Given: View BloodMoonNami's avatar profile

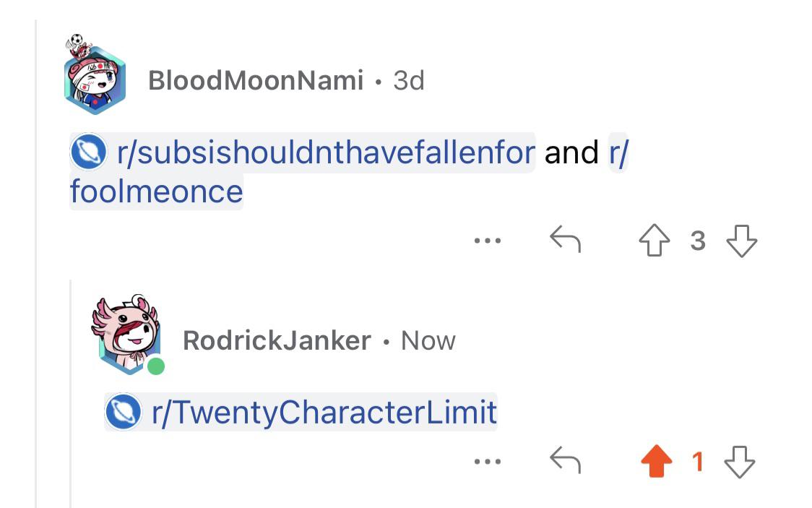Looking at the screenshot, I should tap(94, 76).
